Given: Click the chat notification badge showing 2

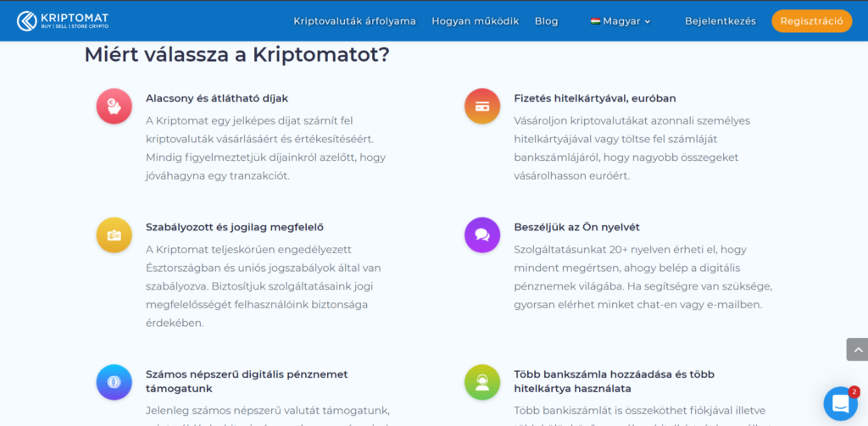Looking at the screenshot, I should (x=854, y=391).
